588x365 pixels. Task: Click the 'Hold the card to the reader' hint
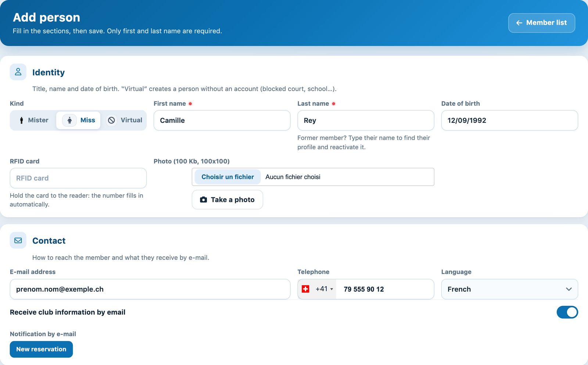[76, 200]
